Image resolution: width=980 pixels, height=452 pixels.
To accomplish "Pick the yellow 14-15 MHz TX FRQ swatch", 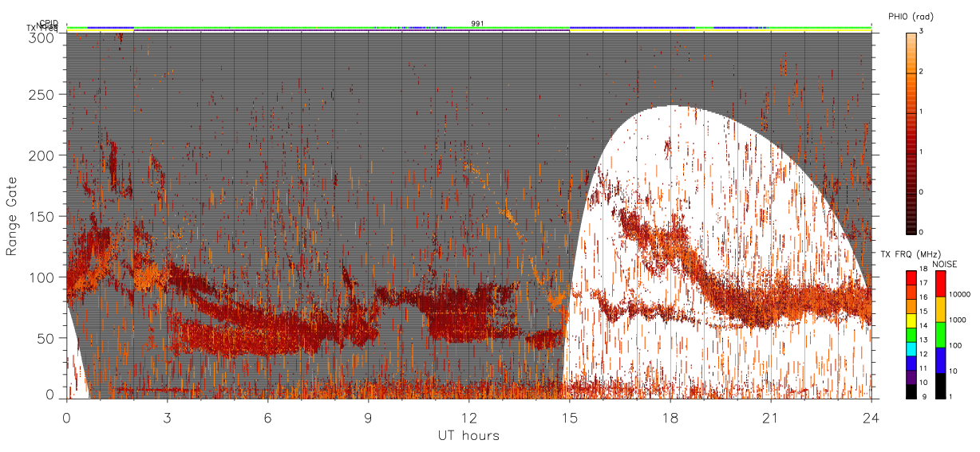I will tap(911, 319).
